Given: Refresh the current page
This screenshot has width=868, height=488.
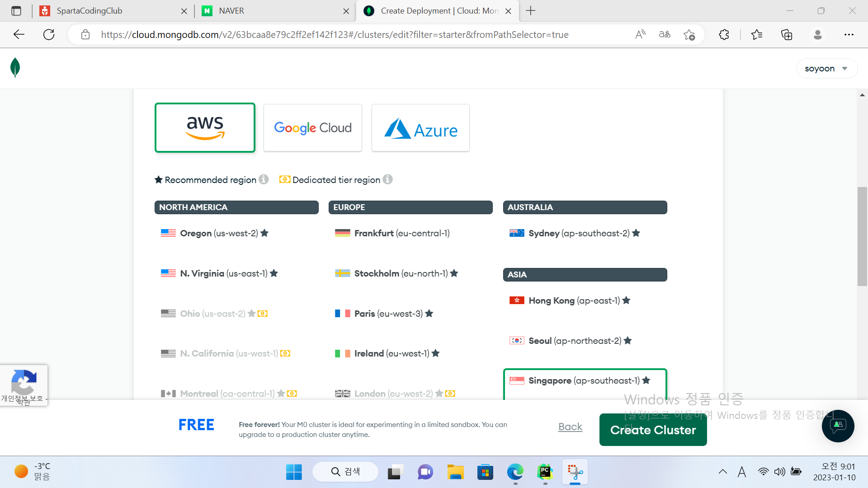Looking at the screenshot, I should click(49, 34).
